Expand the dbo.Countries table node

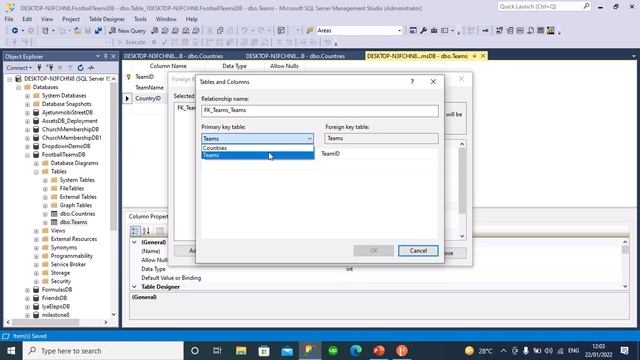tap(45, 214)
